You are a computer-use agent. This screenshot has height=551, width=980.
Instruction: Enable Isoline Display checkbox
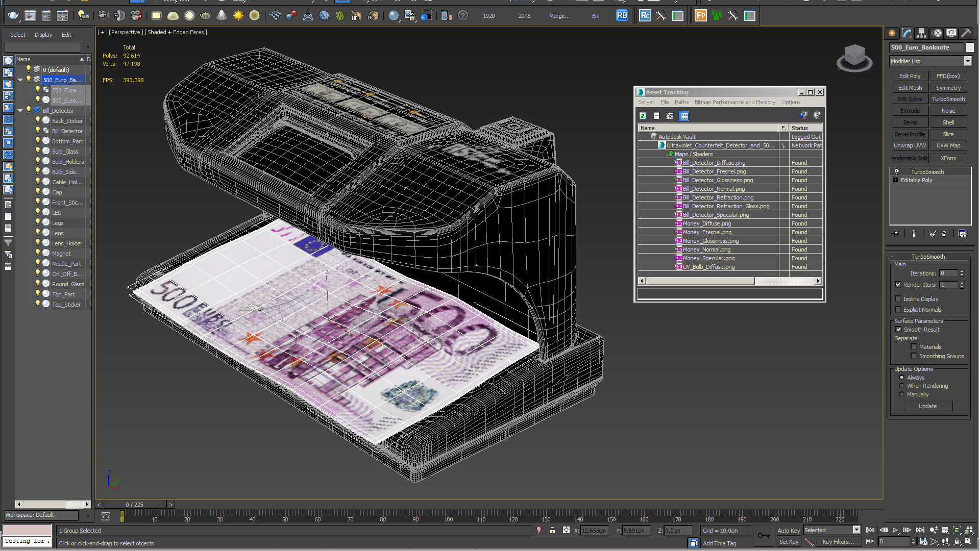point(898,299)
